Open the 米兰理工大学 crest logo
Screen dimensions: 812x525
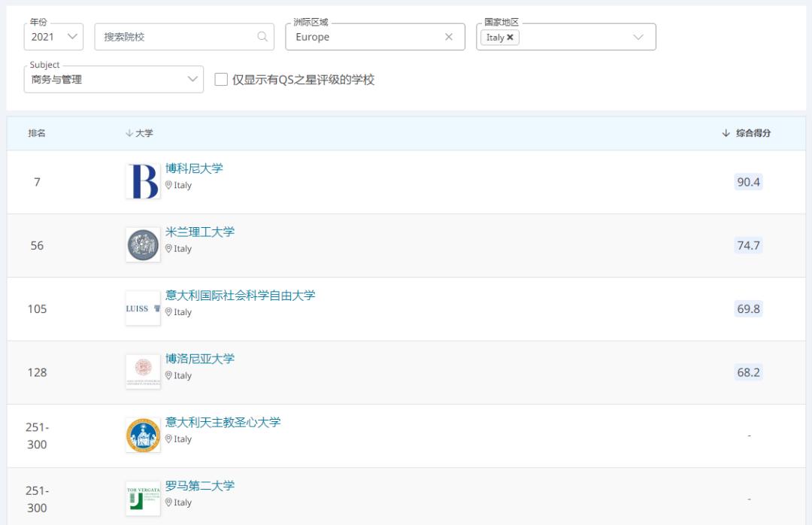[144, 244]
